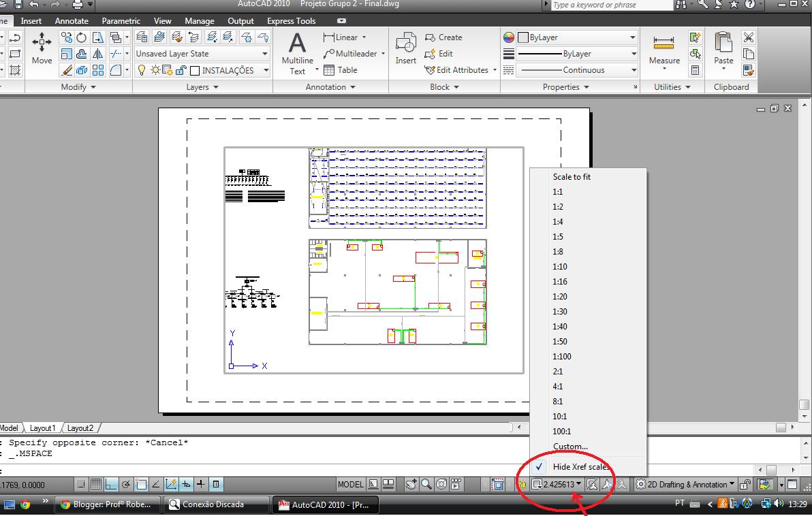Click the Multiline Text tool
The height and width of the screenshot is (516, 812).
tap(297, 54)
